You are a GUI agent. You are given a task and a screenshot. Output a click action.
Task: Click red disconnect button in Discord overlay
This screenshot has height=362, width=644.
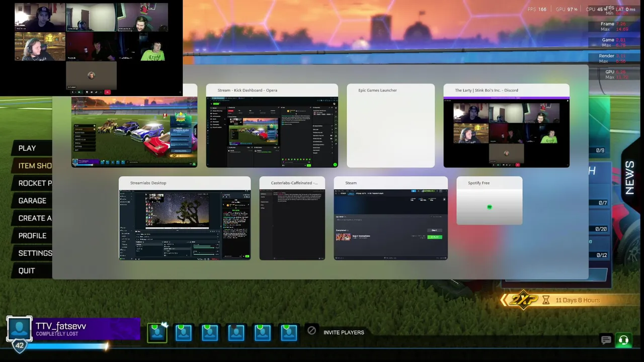[107, 92]
